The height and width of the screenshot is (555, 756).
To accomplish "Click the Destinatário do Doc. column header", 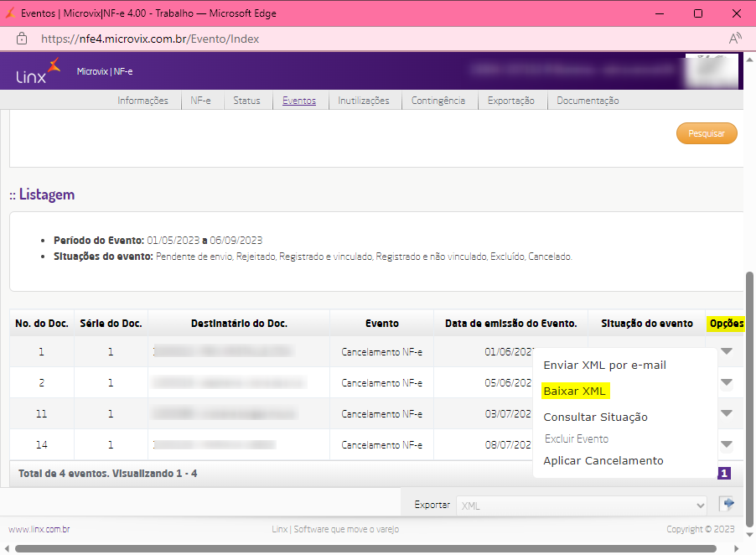I will coord(239,323).
